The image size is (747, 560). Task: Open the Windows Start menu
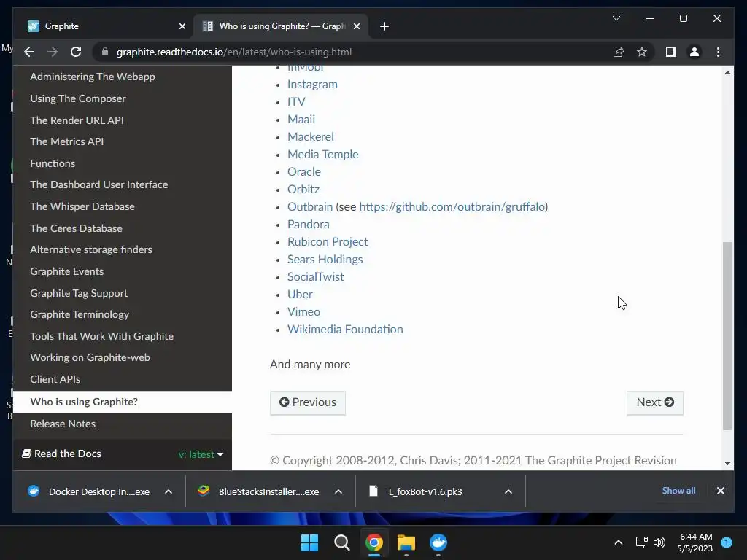pos(309,542)
